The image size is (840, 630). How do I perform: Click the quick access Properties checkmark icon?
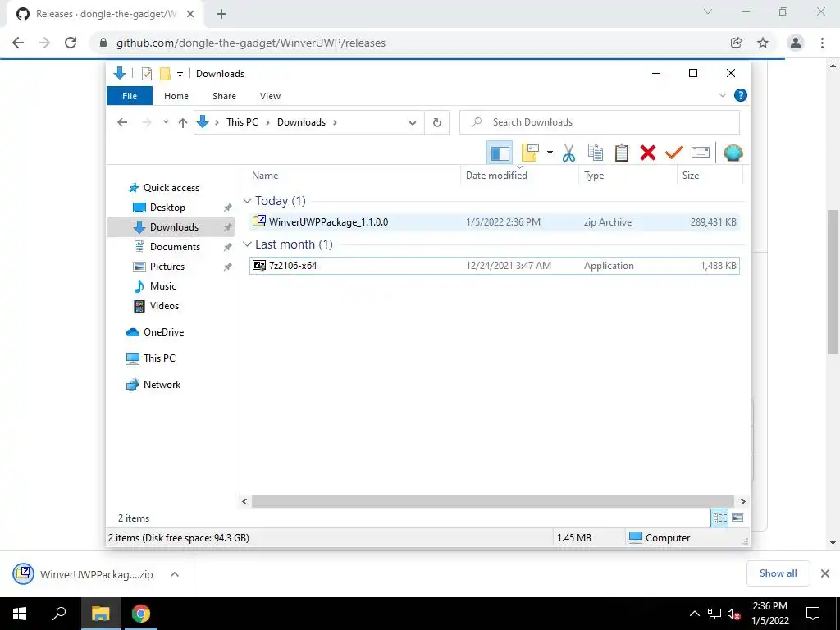(146, 73)
